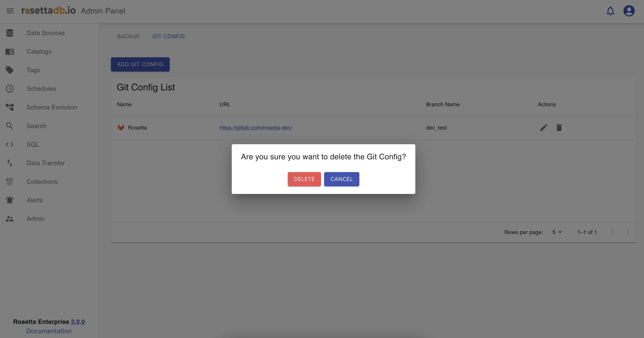Open the hamburger navigation menu
The image size is (644, 338).
10,11
